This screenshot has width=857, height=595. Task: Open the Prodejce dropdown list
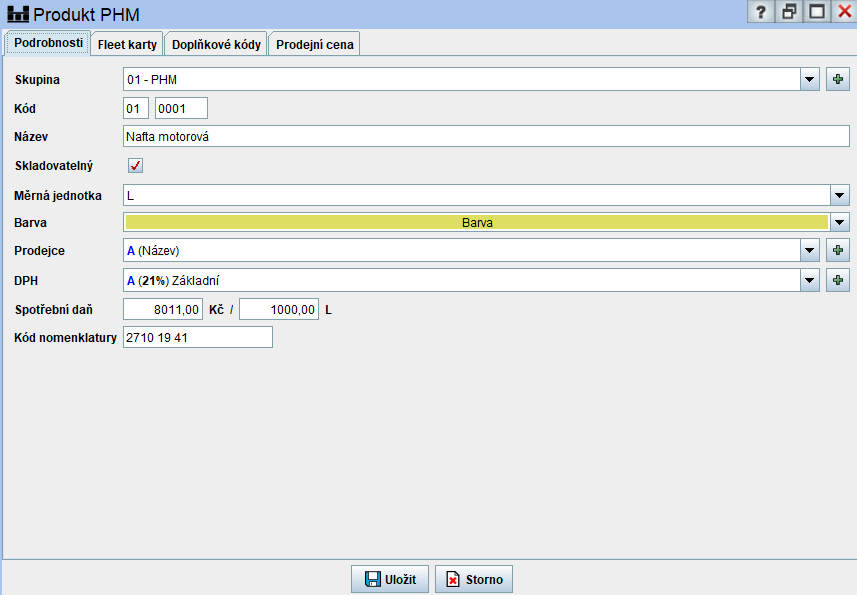click(x=810, y=250)
